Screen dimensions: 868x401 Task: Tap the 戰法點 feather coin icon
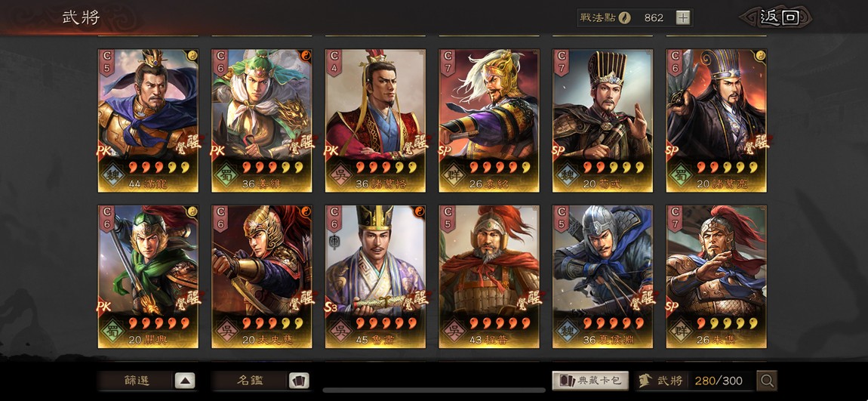(624, 17)
